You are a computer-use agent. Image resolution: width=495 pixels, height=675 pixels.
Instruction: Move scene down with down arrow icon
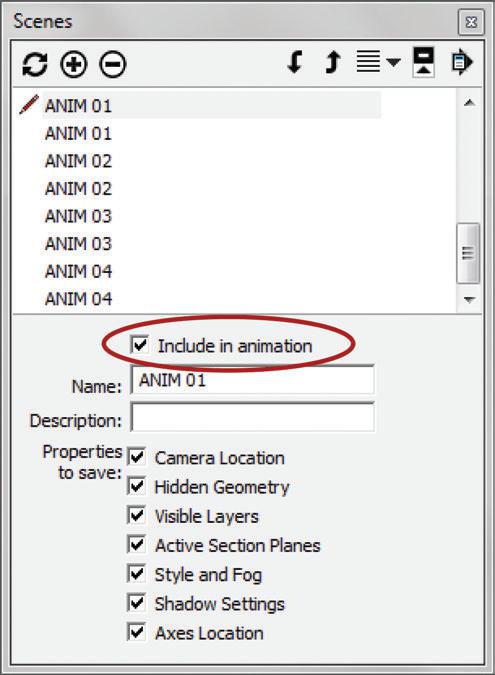[295, 62]
